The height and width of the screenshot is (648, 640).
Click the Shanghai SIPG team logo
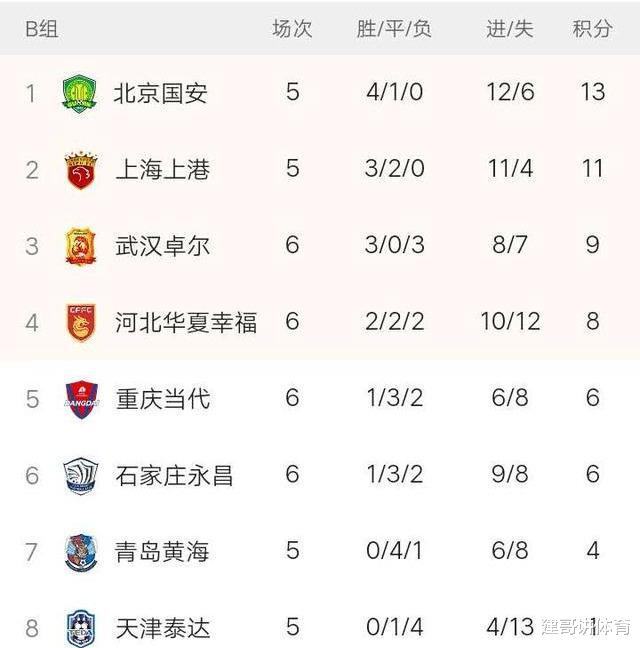[x=80, y=170]
